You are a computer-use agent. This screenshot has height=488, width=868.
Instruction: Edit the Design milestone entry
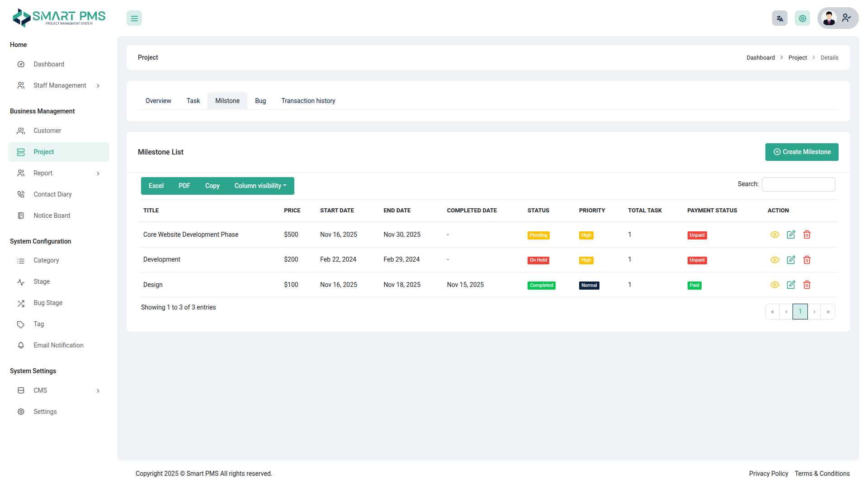[791, 285]
